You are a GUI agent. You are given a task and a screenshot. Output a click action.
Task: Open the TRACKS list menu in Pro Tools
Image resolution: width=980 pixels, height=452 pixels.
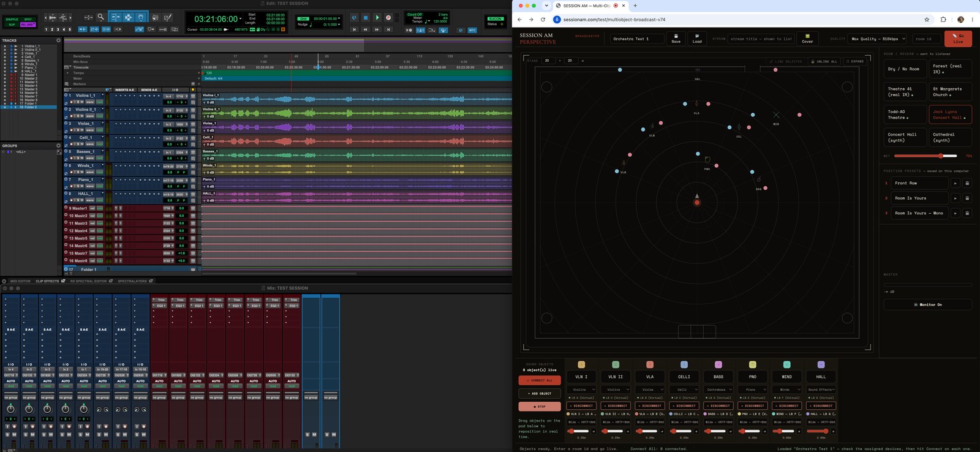pyautogui.click(x=59, y=40)
